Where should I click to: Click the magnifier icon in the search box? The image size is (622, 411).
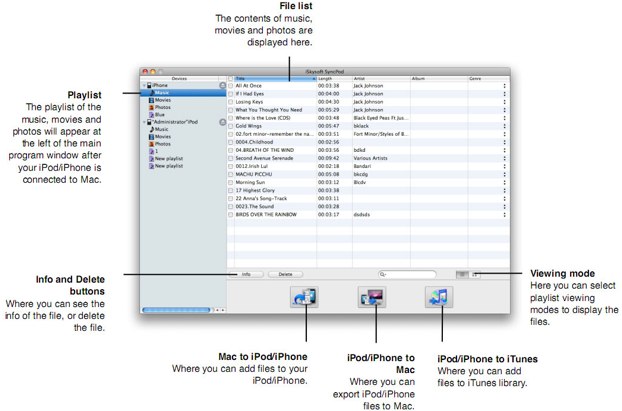(x=383, y=274)
